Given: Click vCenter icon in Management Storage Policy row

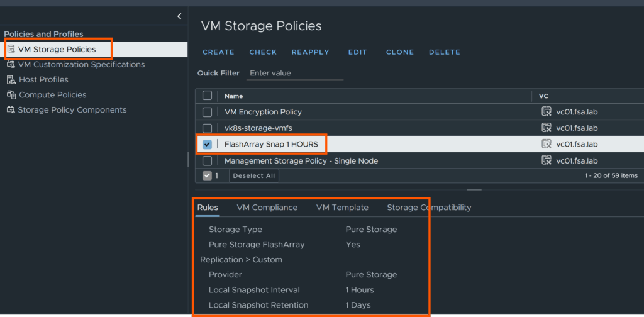Looking at the screenshot, I should 547,160.
